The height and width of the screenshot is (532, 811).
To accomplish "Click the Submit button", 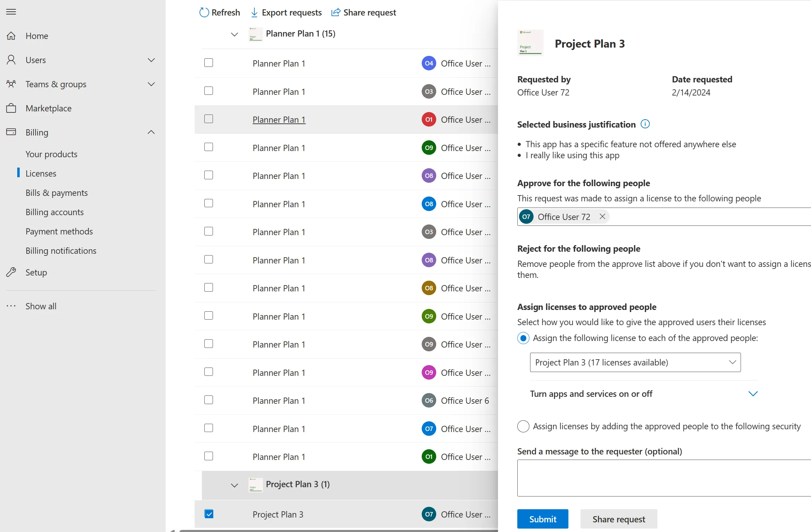I will pyautogui.click(x=543, y=519).
